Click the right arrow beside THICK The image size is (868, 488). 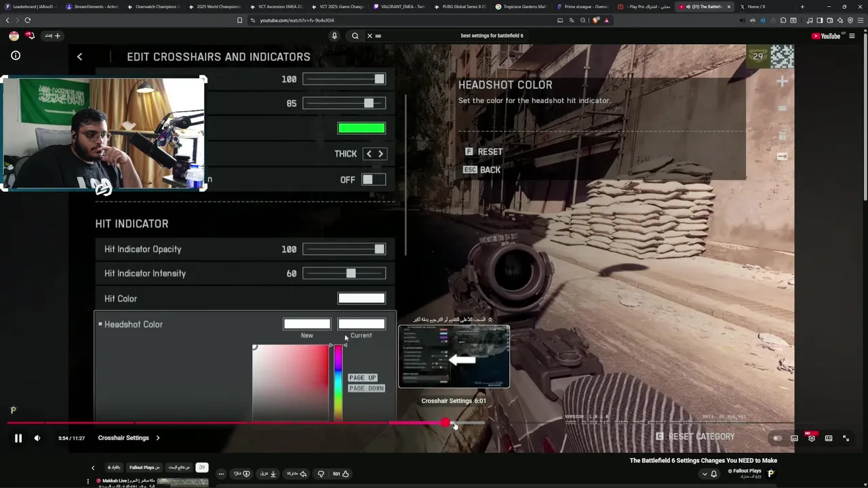(380, 154)
